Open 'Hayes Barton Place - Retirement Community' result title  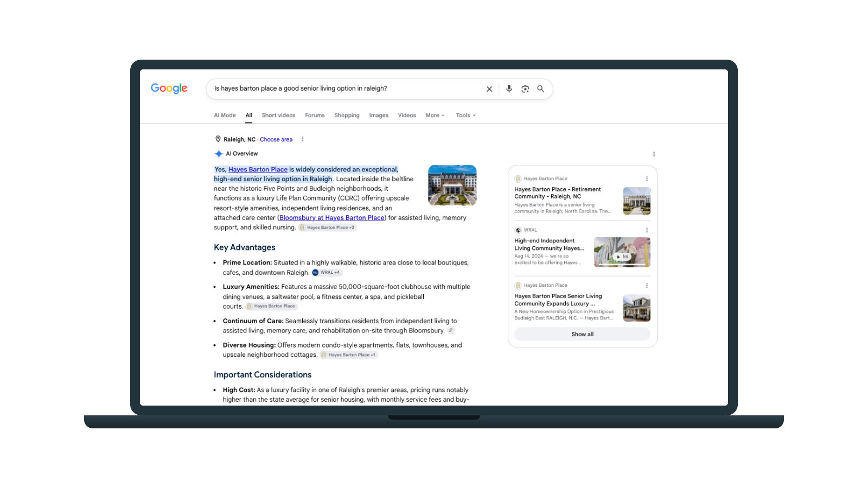click(558, 193)
